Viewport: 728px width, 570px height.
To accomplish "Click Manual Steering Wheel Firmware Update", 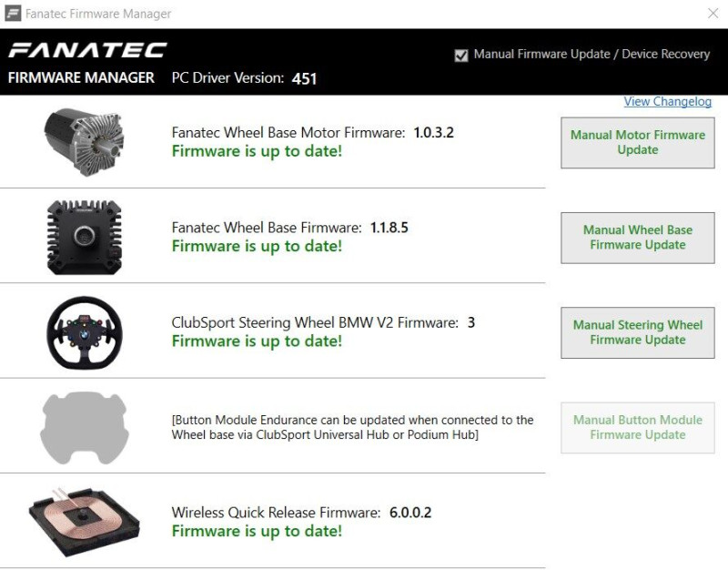I will pyautogui.click(x=637, y=332).
